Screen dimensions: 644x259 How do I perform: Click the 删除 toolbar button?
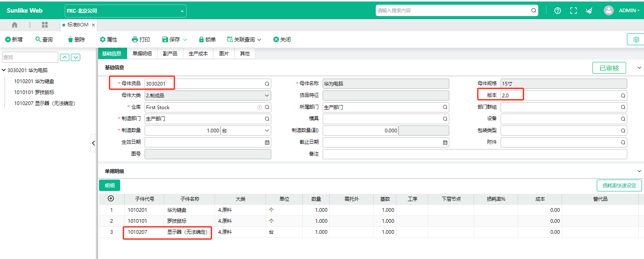pos(76,40)
